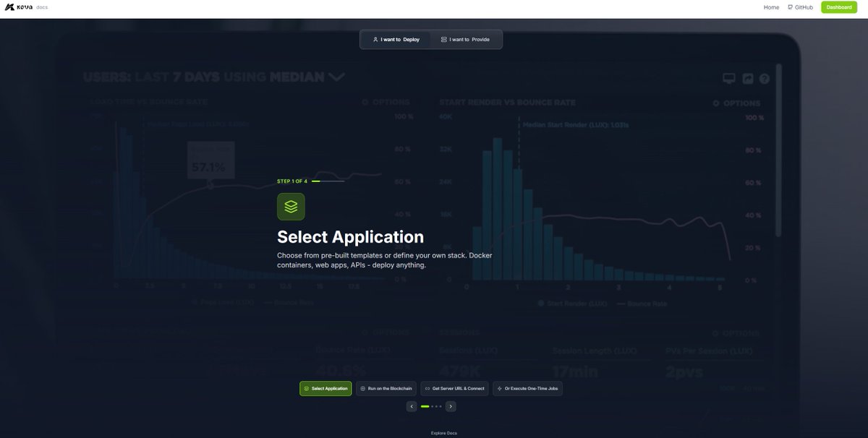Open the display view icon

pos(729,77)
